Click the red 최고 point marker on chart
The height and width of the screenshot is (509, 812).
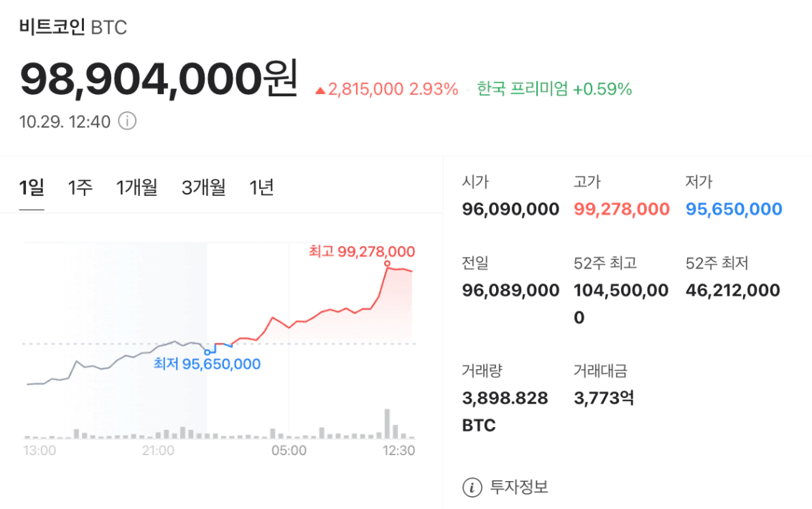coord(388,264)
